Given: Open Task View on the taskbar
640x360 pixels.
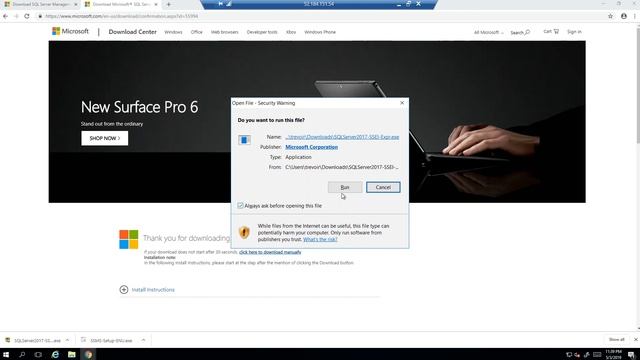Looking at the screenshot, I should point(38,354).
